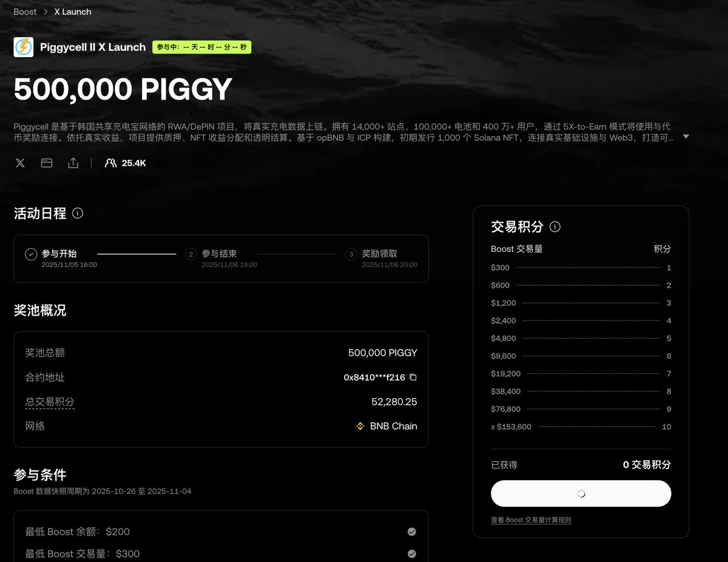Click the 参与中 countdown badge
The height and width of the screenshot is (562, 728).
click(201, 47)
